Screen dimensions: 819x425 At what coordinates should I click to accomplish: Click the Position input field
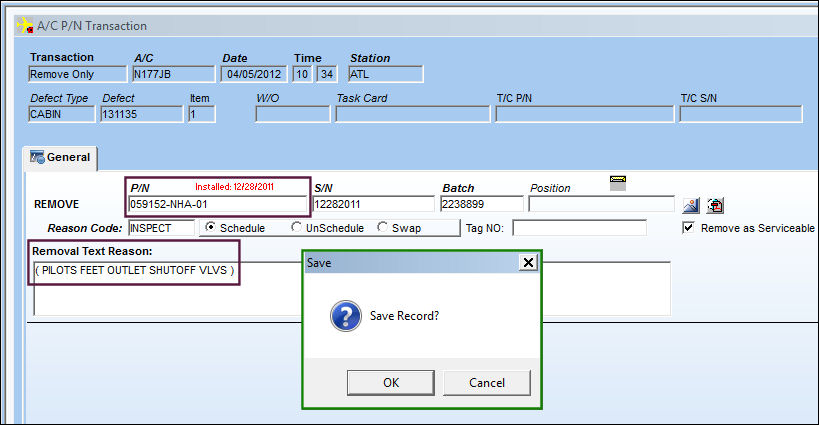tap(601, 204)
